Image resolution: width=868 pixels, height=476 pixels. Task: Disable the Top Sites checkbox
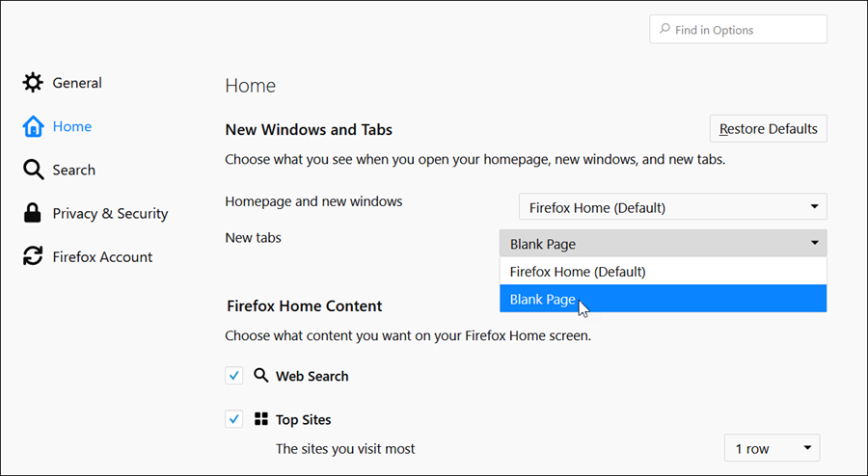coord(234,419)
